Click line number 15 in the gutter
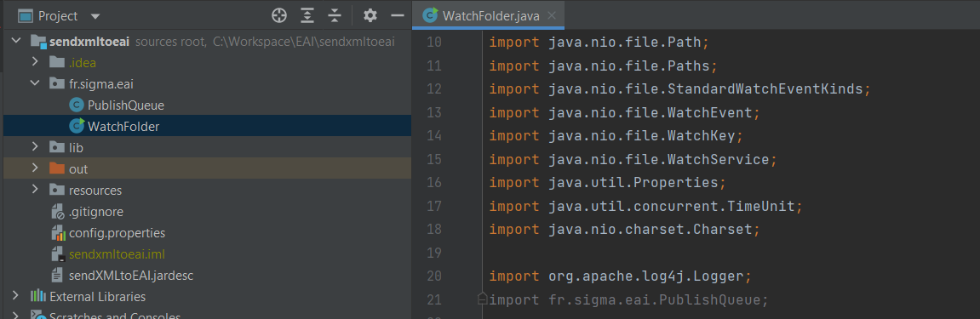The height and width of the screenshot is (319, 980). click(x=433, y=159)
